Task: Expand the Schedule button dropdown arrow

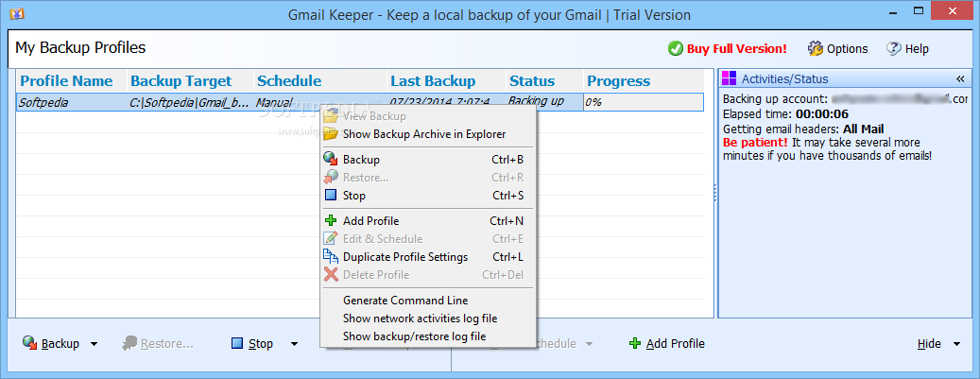Action: (x=589, y=344)
